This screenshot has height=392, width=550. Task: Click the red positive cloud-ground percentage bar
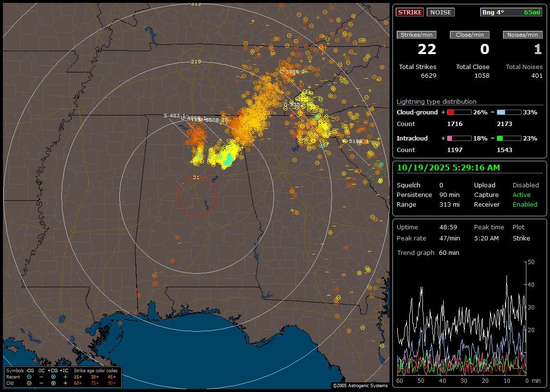coord(459,112)
